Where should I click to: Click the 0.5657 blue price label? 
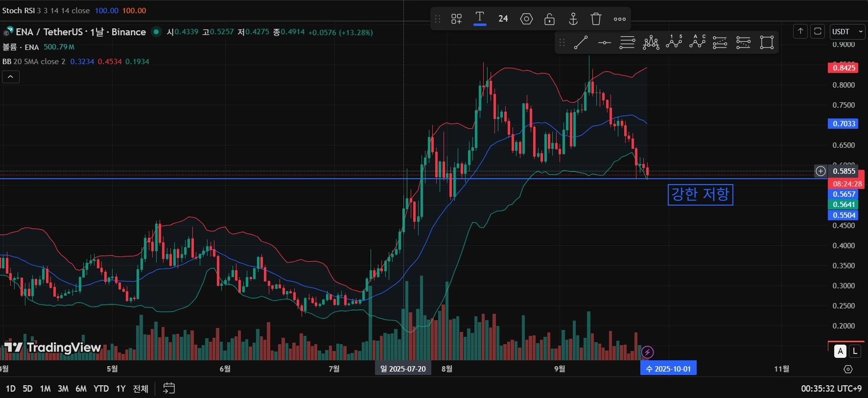[844, 194]
